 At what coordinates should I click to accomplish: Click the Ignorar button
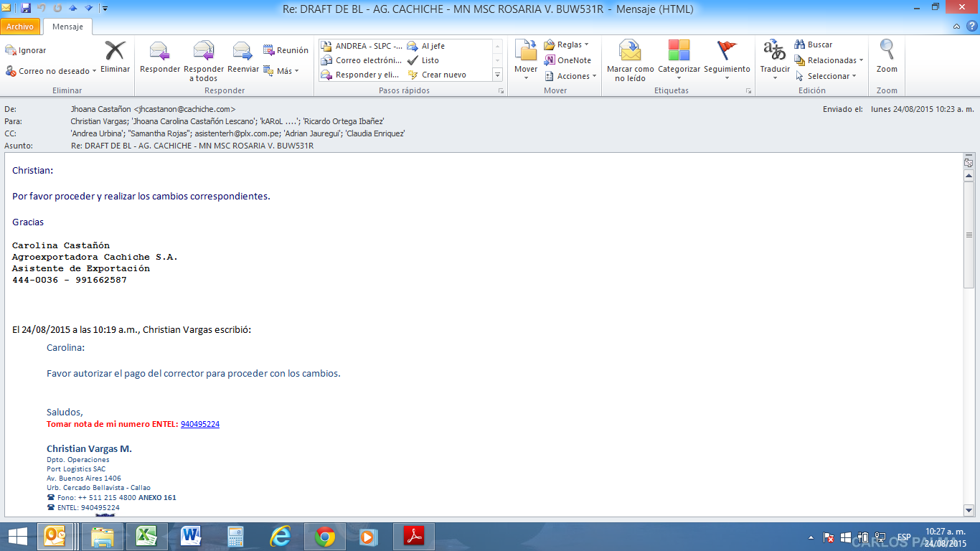(x=26, y=50)
